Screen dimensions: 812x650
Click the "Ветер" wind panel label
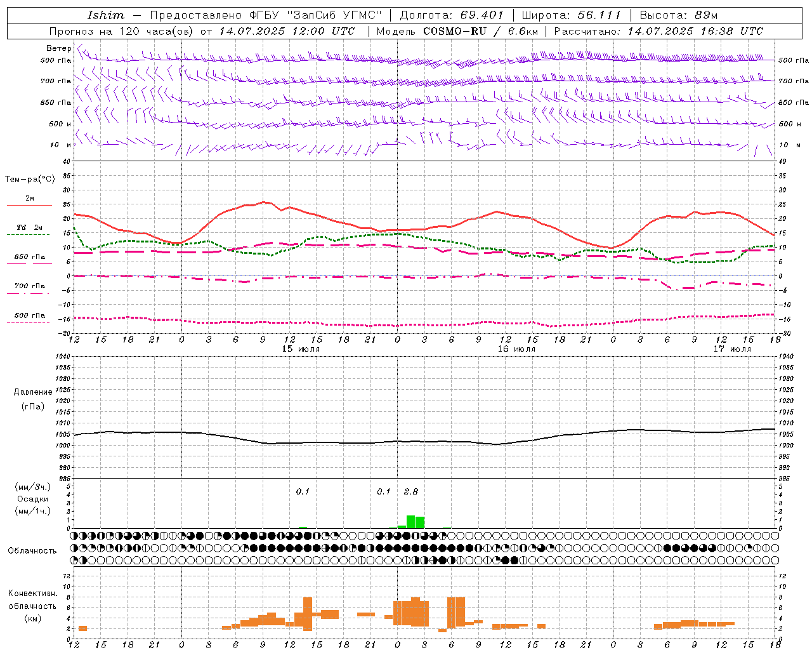(x=58, y=48)
